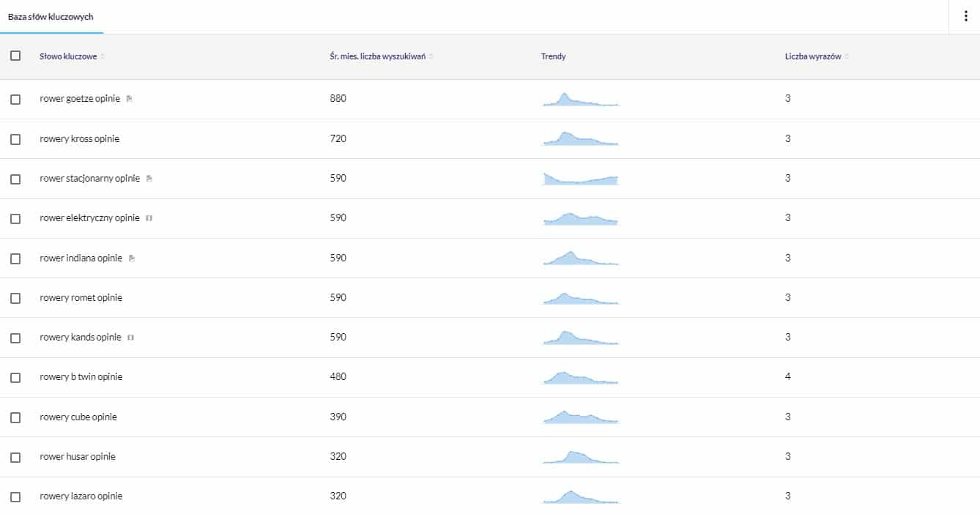Show the rower husar opinie trend sparkline
Image resolution: width=980 pixels, height=514 pixels.
coord(581,457)
